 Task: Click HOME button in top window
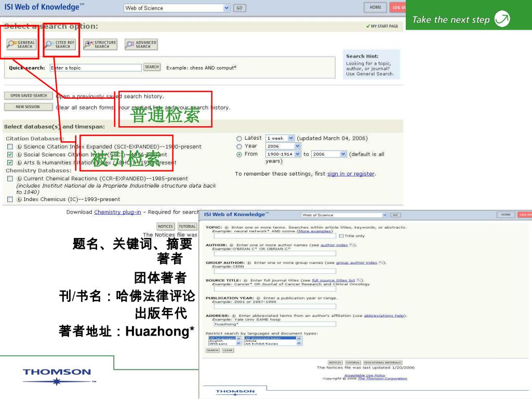click(x=375, y=7)
